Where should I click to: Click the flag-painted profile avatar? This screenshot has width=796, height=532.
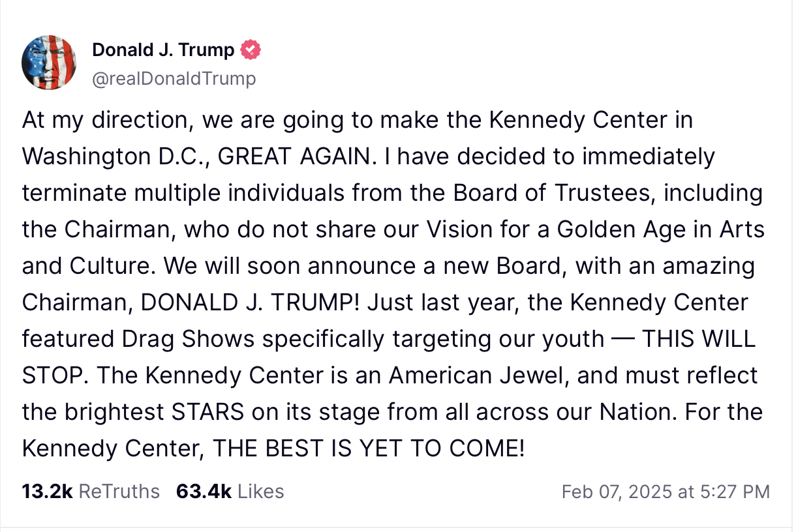click(x=50, y=62)
